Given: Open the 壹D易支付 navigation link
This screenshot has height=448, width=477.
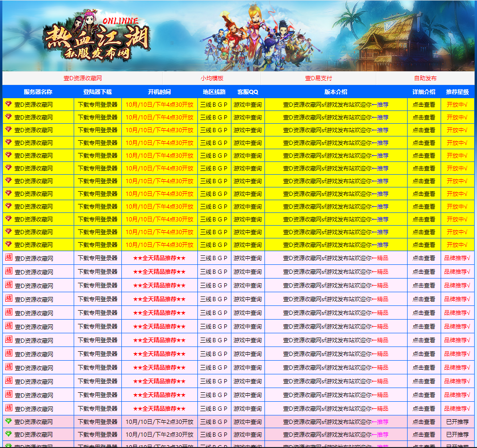Looking at the screenshot, I should pos(318,78).
